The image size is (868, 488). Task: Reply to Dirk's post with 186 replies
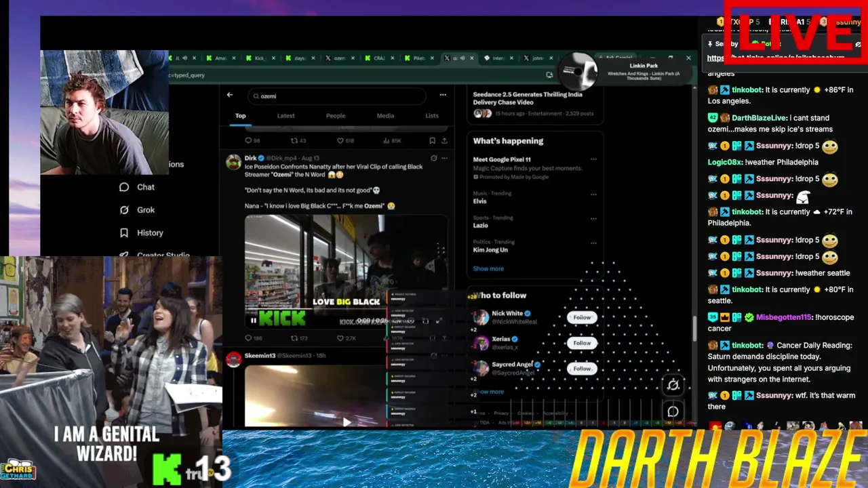coord(248,338)
